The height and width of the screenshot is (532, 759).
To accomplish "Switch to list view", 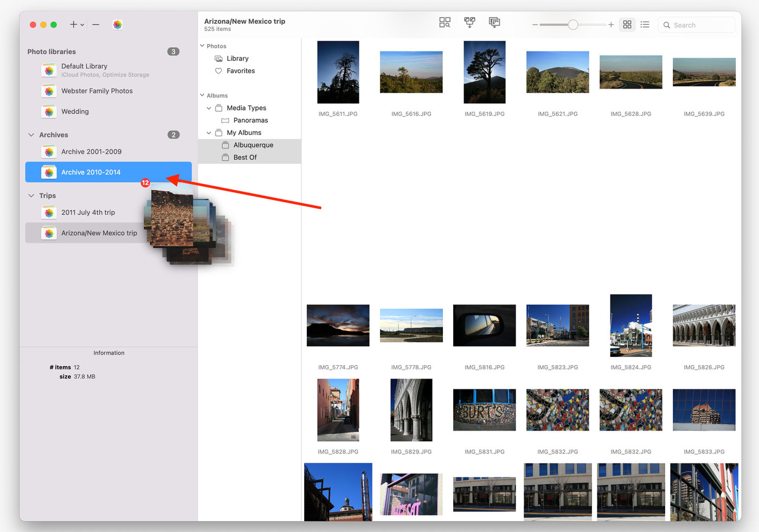I will [645, 24].
